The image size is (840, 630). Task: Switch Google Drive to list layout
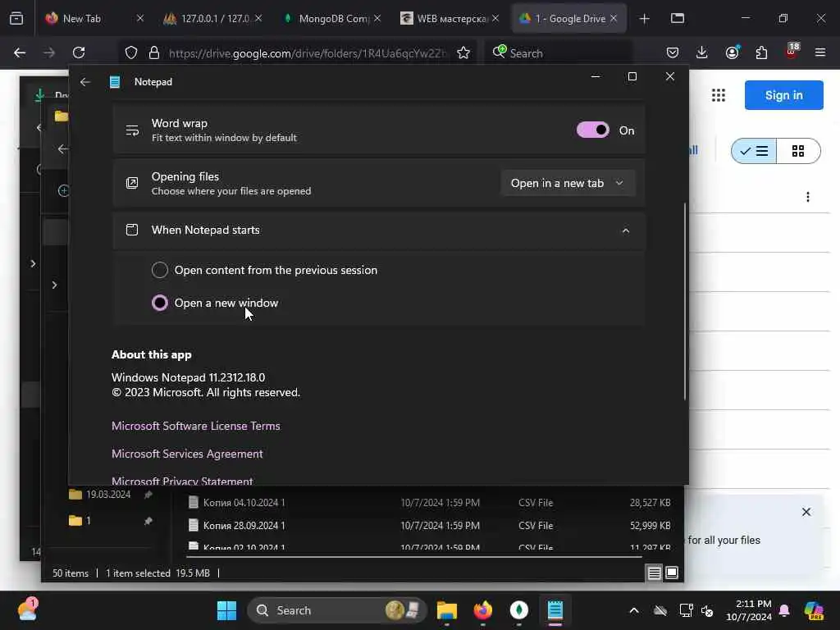pos(754,151)
